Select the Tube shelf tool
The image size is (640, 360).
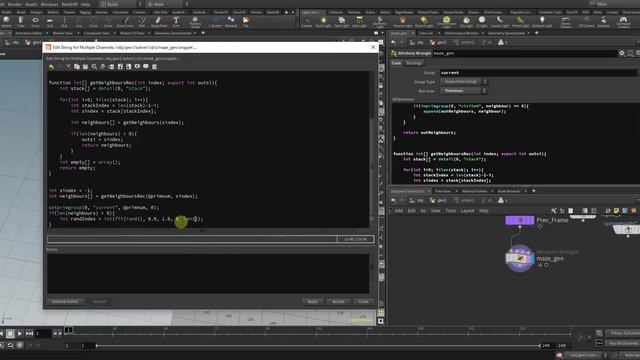pos(20,21)
